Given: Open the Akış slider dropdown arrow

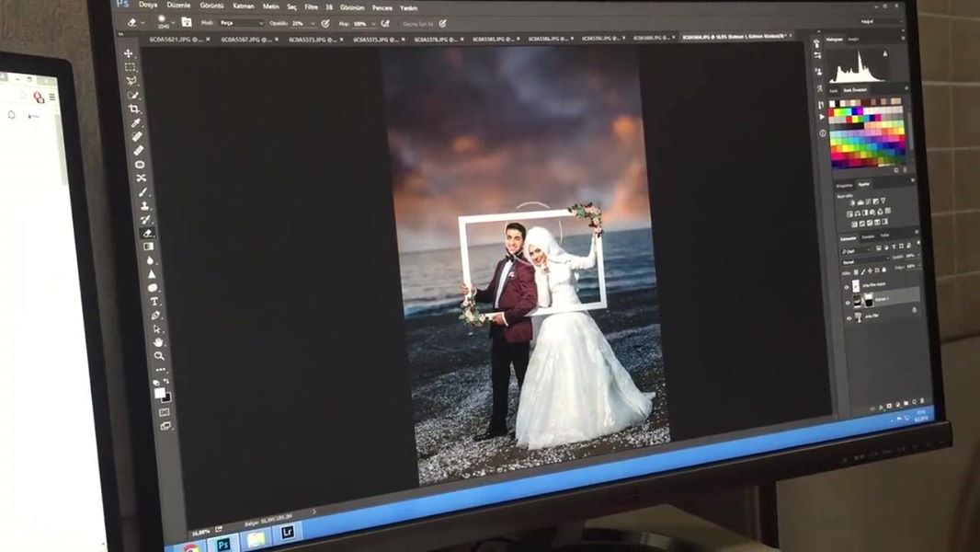Looking at the screenshot, I should click(x=374, y=24).
